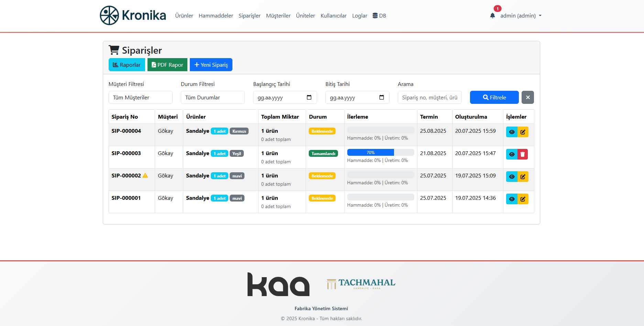Show order SIP-000001 via eye icon
This screenshot has width=644, height=326.
(512, 199)
